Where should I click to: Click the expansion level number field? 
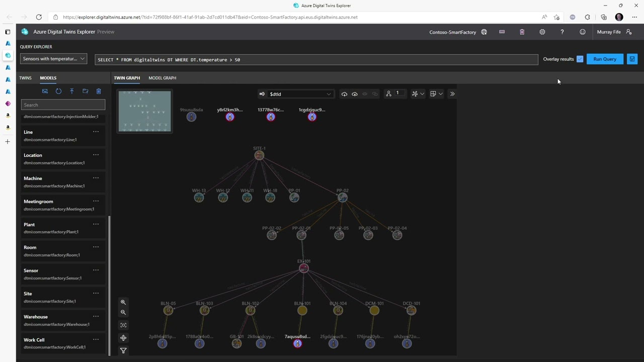400,94
